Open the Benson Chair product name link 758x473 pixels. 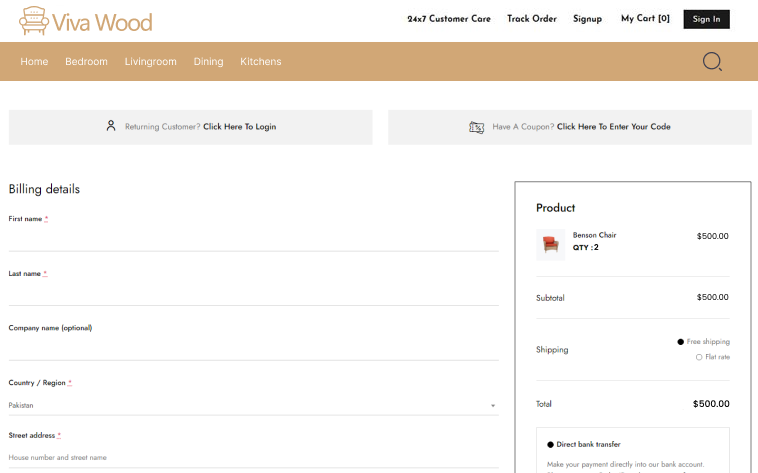[594, 235]
